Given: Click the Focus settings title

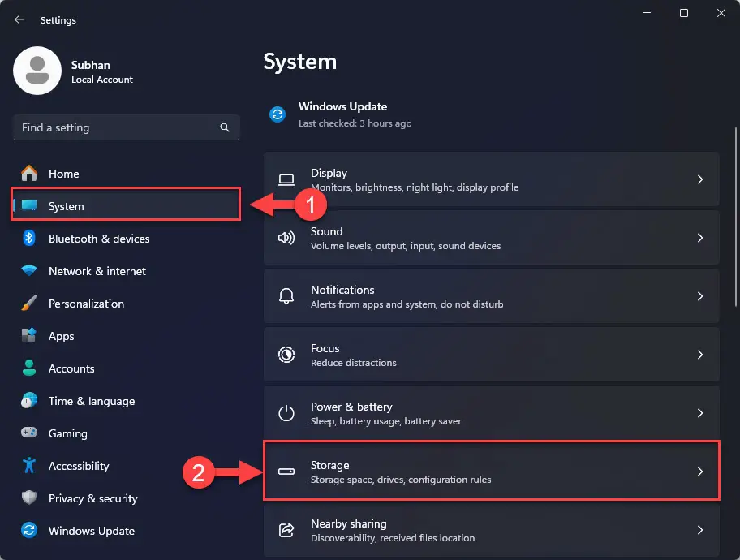Looking at the screenshot, I should (325, 348).
